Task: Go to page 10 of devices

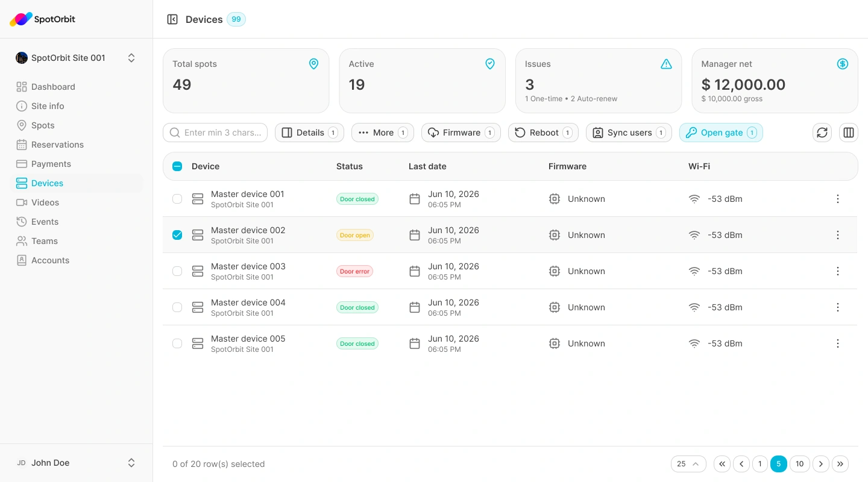Action: coord(799,464)
